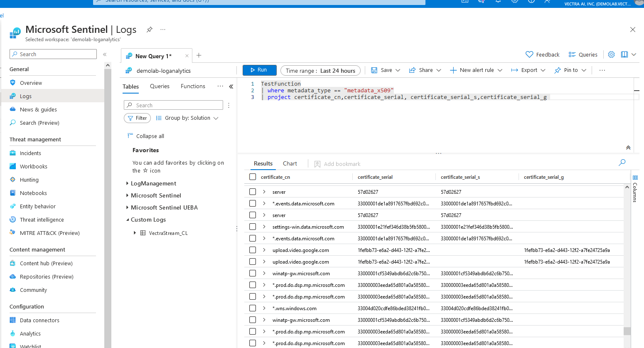Screen dimensions: 644x348
Task: Pin the Microsoft Sentinel Logs blade
Action: pyautogui.click(x=149, y=30)
